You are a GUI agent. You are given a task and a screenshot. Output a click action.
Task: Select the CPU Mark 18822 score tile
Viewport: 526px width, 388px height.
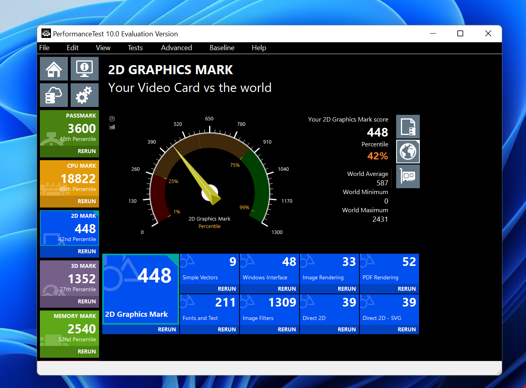[69, 178]
